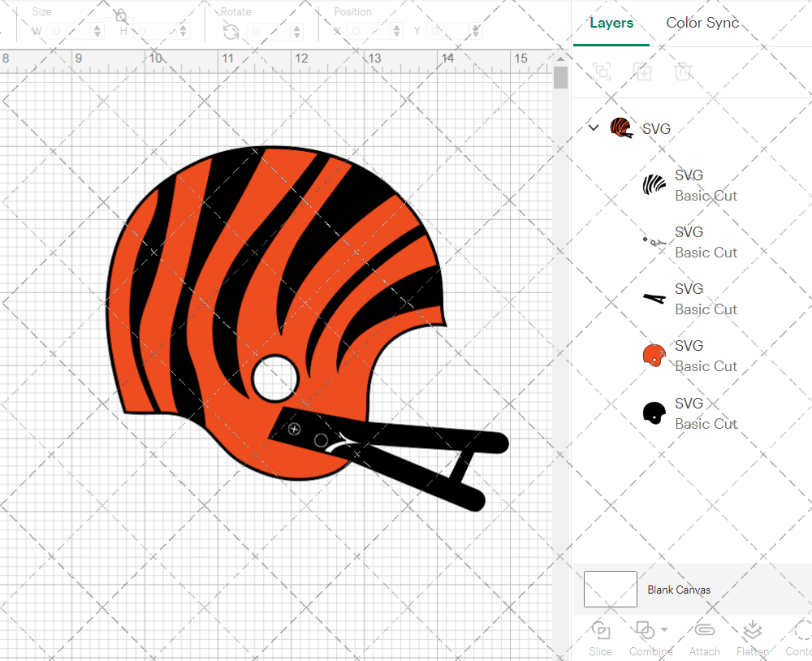Open the Combine dropdown arrow
The width and height of the screenshot is (812, 661).
[x=664, y=629]
